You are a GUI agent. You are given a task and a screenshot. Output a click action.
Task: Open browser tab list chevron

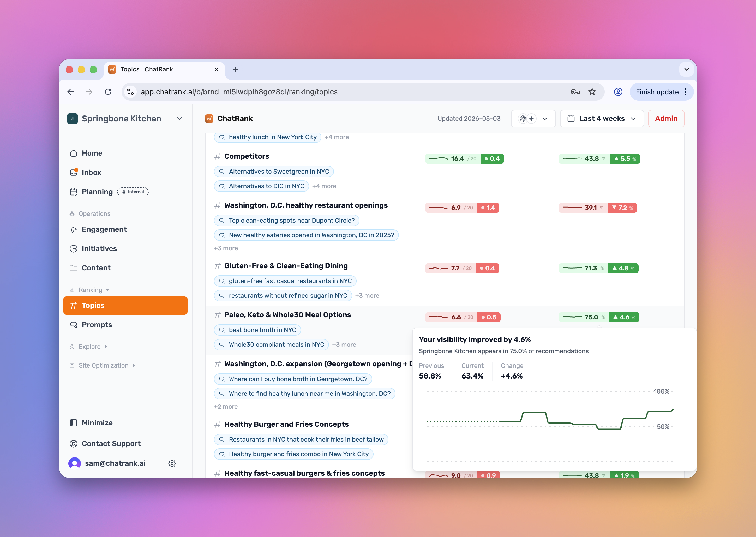pyautogui.click(x=686, y=69)
